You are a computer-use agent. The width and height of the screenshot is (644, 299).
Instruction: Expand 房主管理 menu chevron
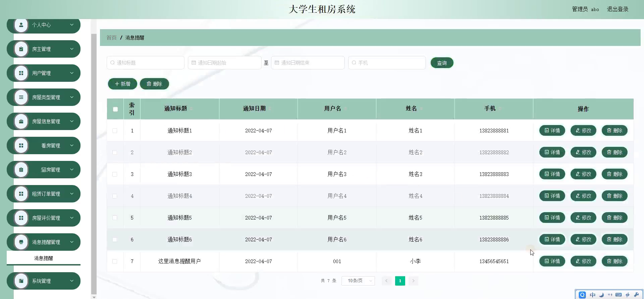[71, 49]
